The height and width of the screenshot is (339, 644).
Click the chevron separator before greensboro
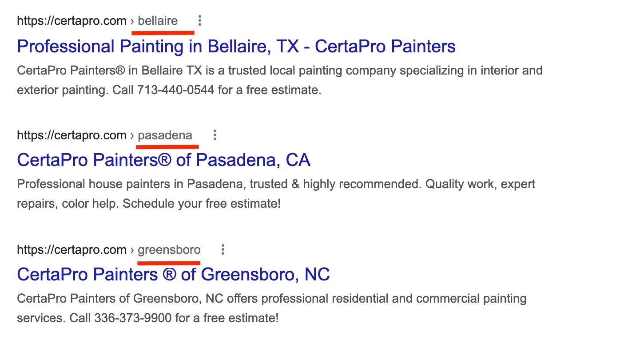132,250
